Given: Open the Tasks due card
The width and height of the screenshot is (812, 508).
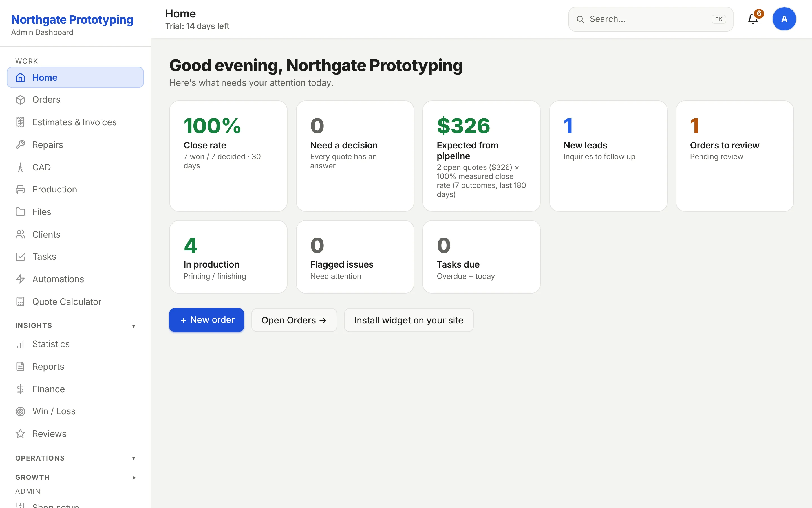Looking at the screenshot, I should (x=482, y=257).
